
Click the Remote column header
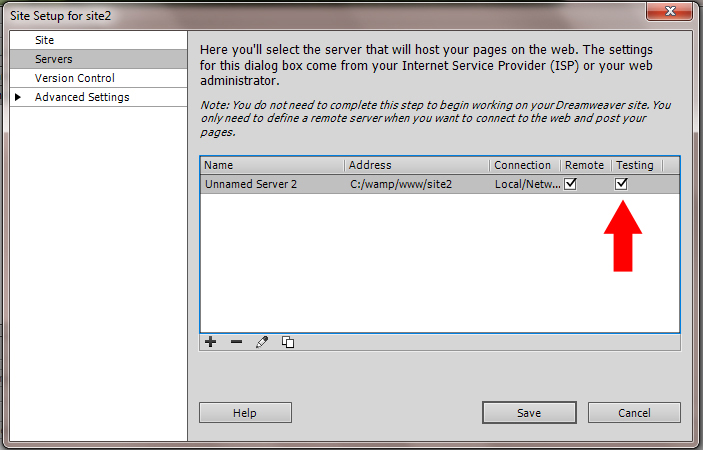pos(586,165)
